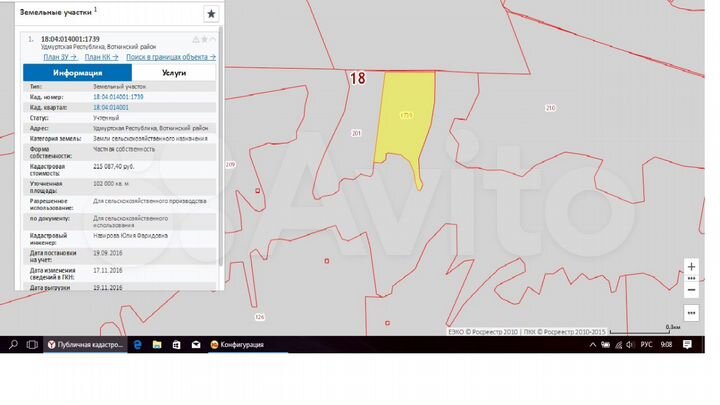The width and height of the screenshot is (720, 405).
Task: Open the Microsoft Edge taskbar icon
Action: pyautogui.click(x=137, y=344)
